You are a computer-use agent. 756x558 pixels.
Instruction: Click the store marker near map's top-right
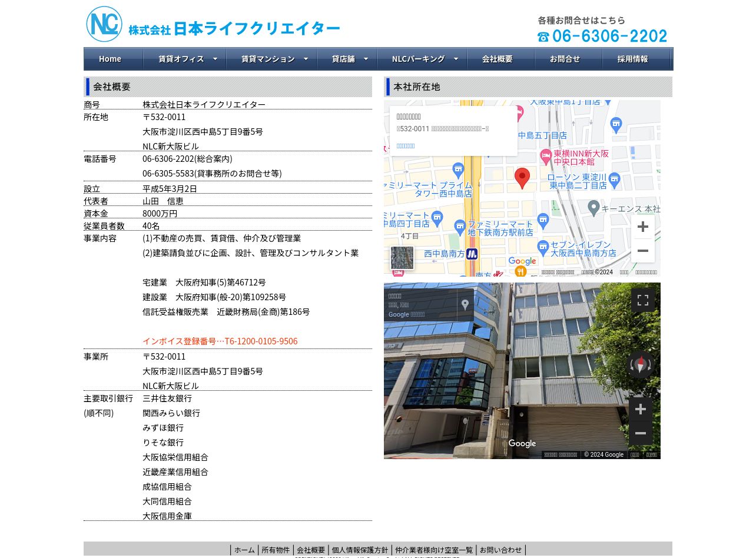click(616, 125)
